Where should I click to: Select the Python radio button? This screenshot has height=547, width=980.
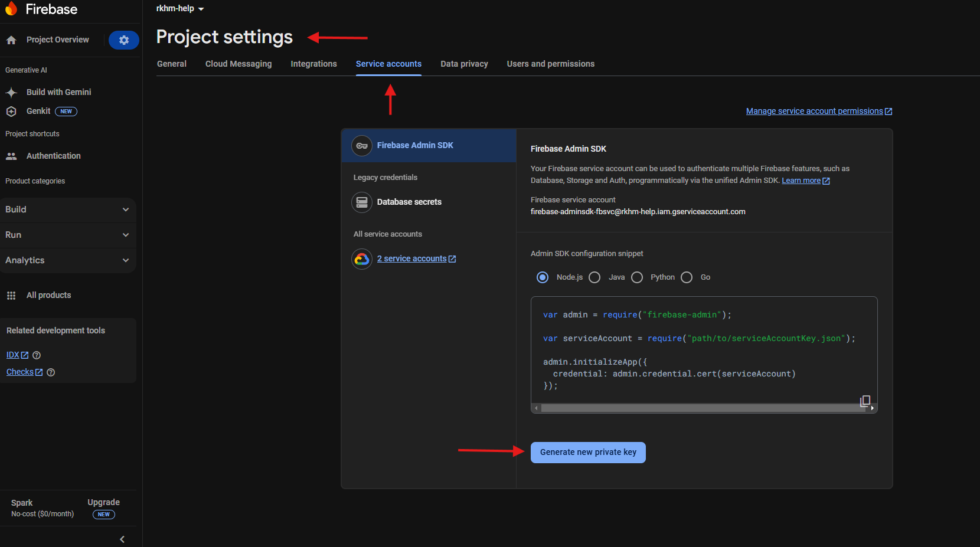[x=637, y=277]
